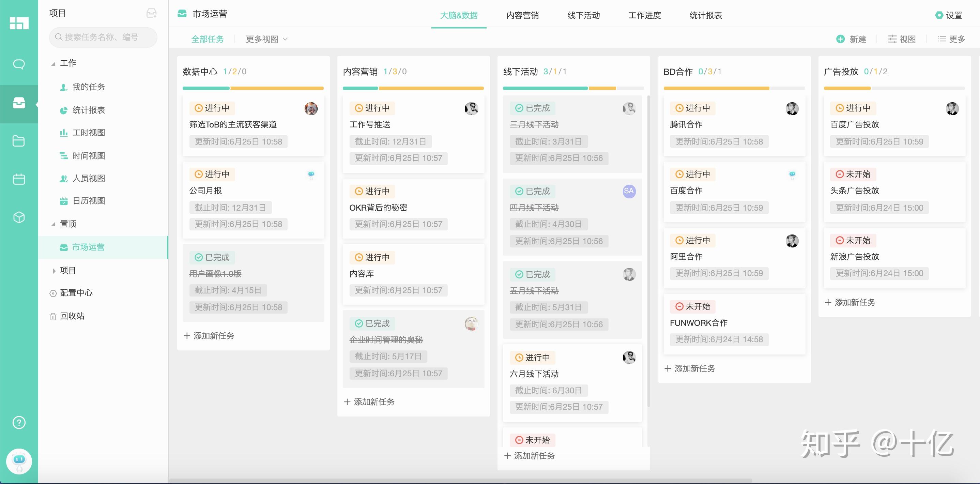Toggle 未开始 status badge on FUNWORK合作
Image resolution: width=980 pixels, height=484 pixels.
pos(692,306)
